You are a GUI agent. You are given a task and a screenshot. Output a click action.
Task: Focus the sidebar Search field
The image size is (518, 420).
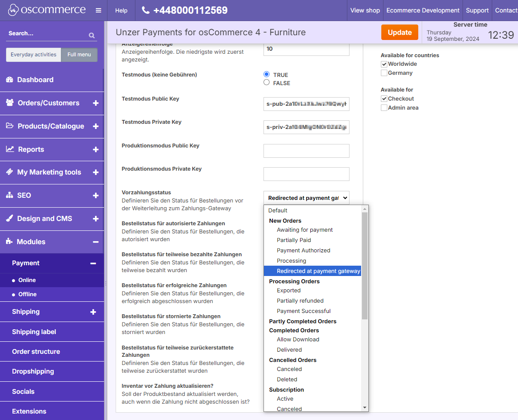pyautogui.click(x=47, y=34)
